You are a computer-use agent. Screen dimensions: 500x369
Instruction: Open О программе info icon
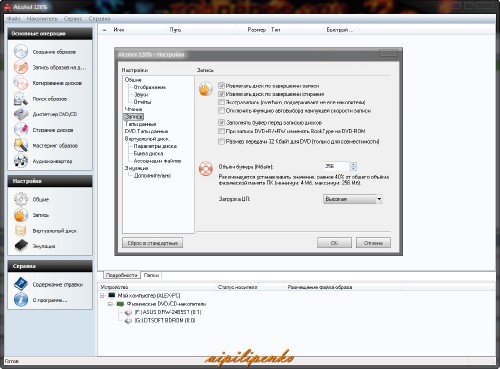21,300
